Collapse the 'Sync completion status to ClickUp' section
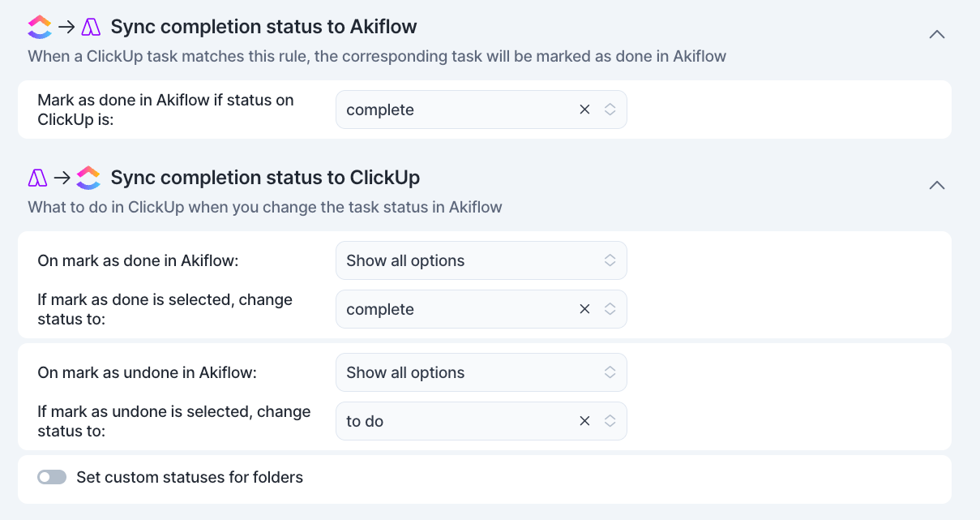The image size is (980, 520). 937,185
